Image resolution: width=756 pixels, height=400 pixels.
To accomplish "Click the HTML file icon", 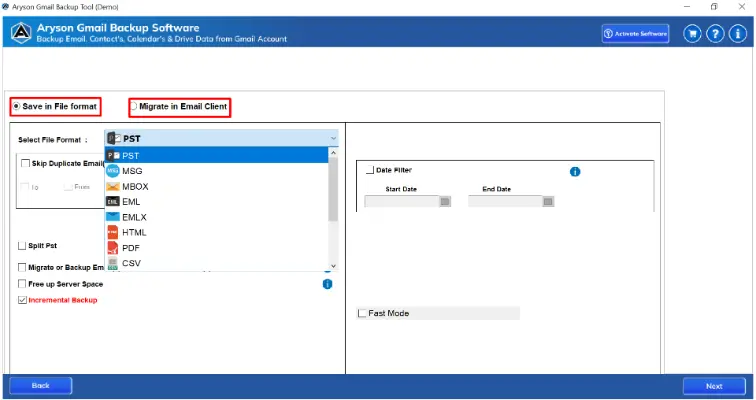I will click(113, 232).
